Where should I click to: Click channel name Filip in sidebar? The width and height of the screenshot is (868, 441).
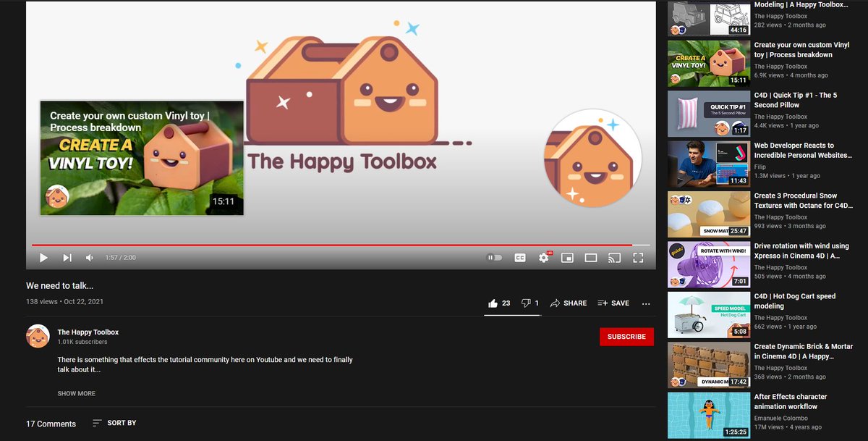click(761, 166)
